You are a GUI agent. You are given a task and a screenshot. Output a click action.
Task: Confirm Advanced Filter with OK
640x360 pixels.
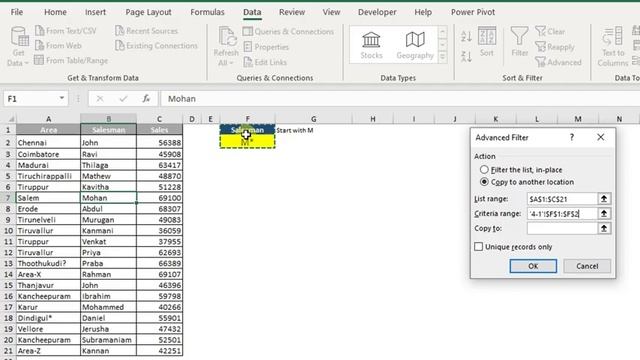533,266
